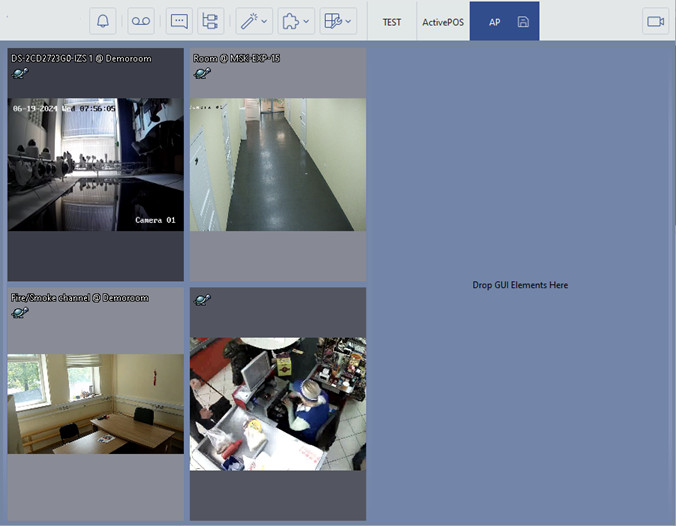This screenshot has height=526, width=676.
Task: Select the AP tab
Action: [x=495, y=21]
